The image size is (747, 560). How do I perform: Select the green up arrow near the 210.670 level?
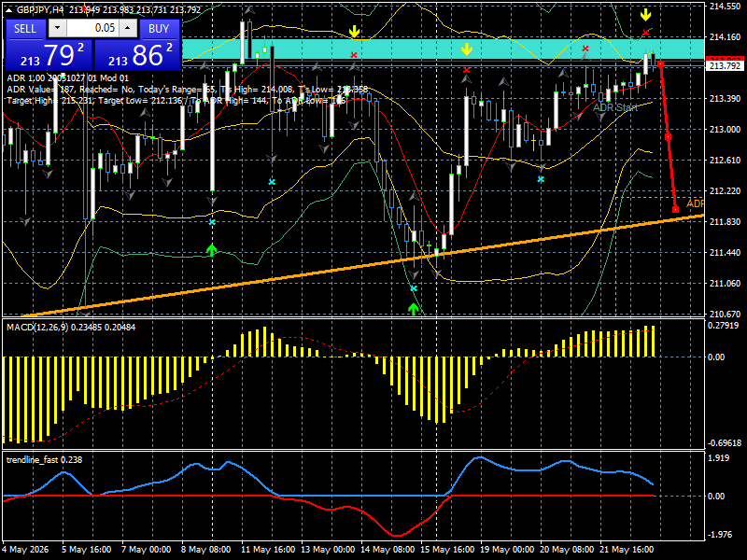click(414, 309)
